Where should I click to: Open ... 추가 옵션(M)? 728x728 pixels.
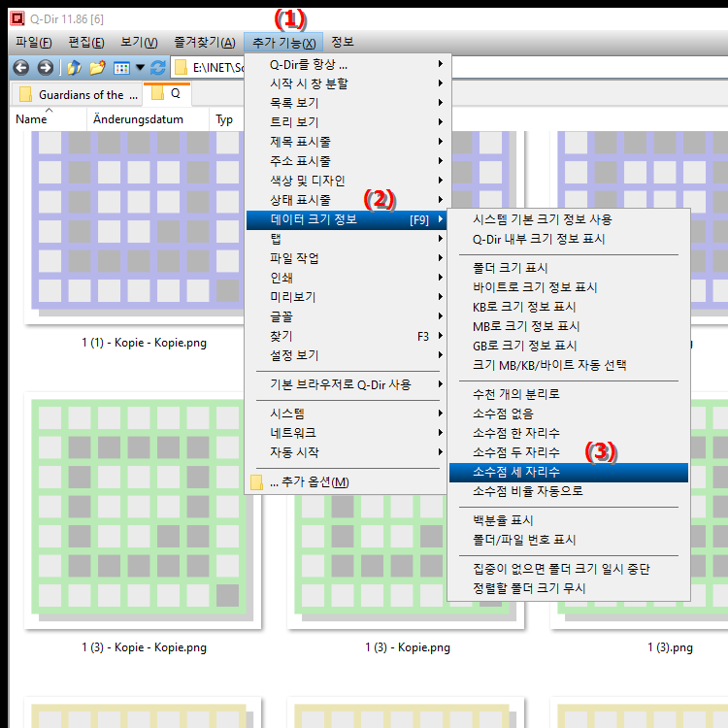coord(346,481)
